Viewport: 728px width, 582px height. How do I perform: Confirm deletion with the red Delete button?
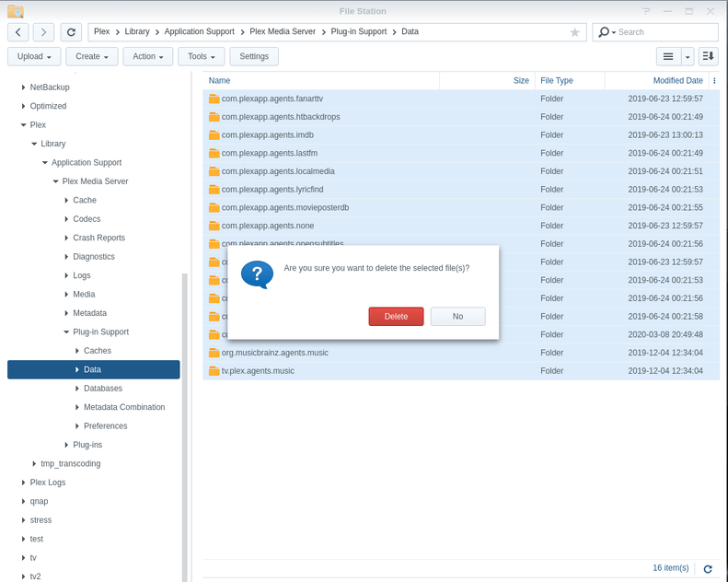pyautogui.click(x=396, y=316)
